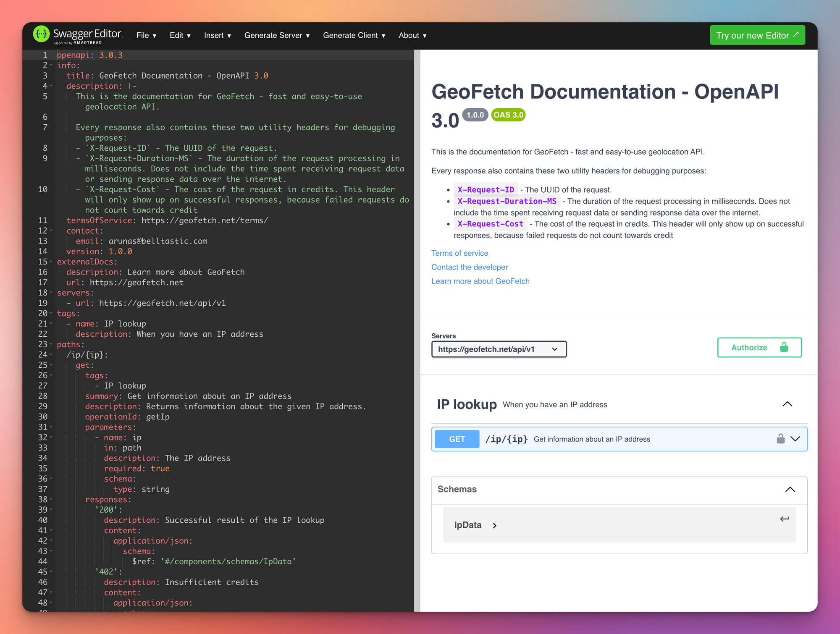Open the Generate Client menu

point(354,36)
